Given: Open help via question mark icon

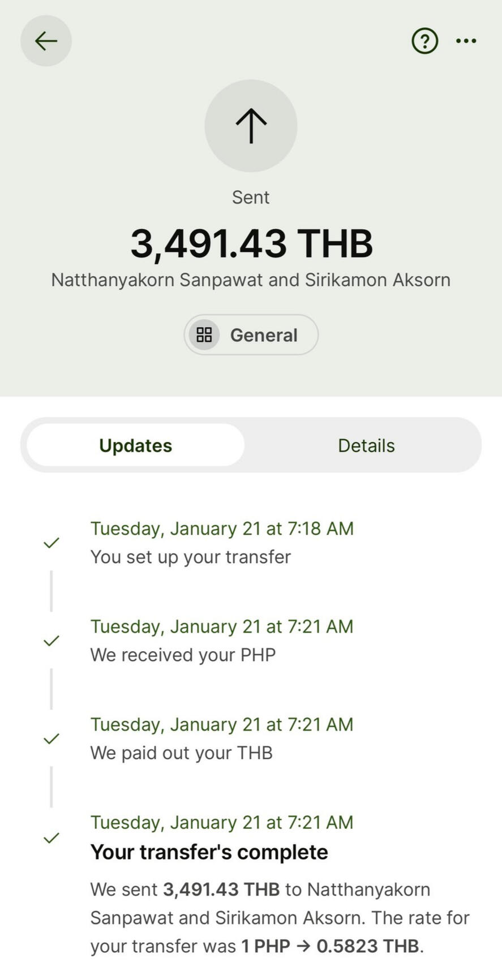Looking at the screenshot, I should point(424,41).
